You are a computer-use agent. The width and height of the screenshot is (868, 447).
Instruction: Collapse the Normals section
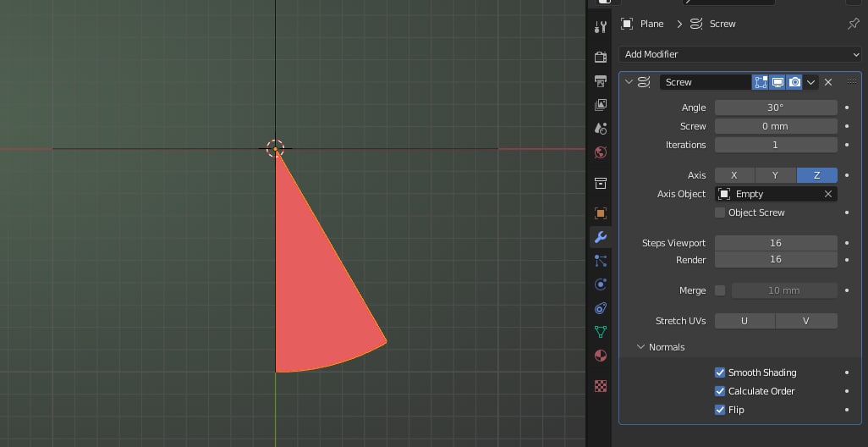(641, 347)
